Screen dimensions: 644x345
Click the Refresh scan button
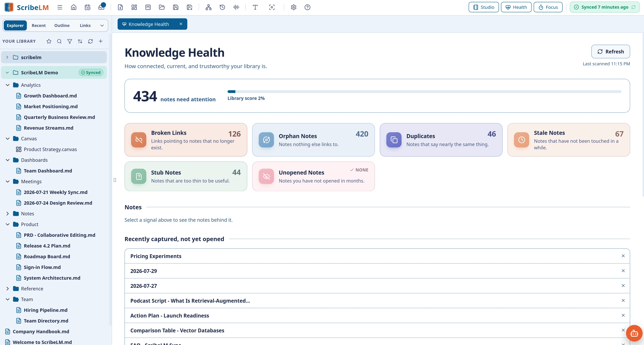(x=610, y=52)
